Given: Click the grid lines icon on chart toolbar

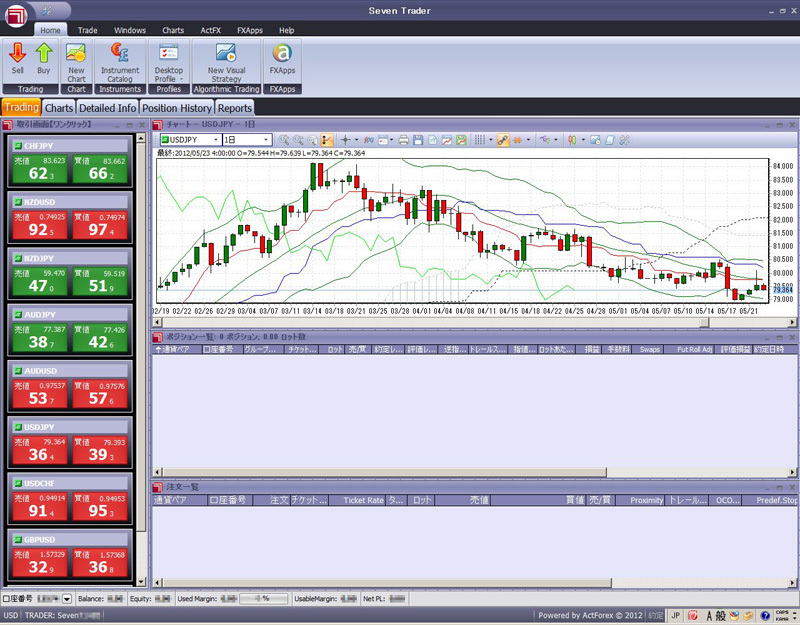Looking at the screenshot, I should [480, 140].
